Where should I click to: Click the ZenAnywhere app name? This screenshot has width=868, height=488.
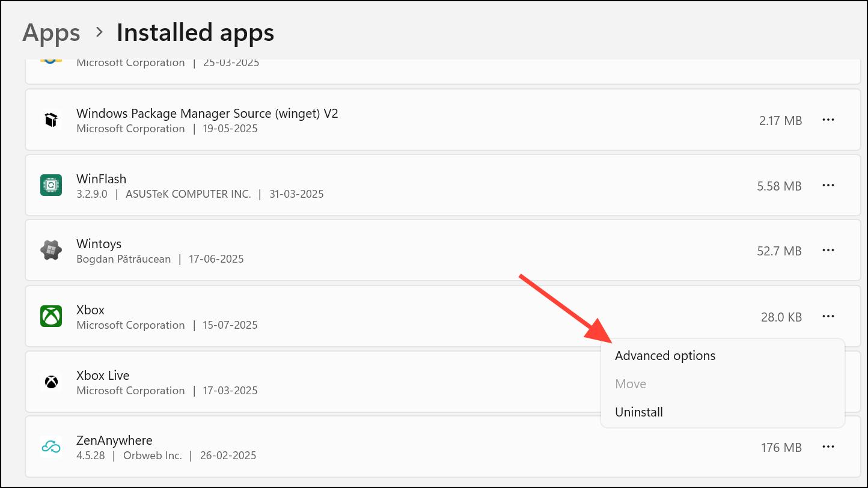(x=114, y=441)
